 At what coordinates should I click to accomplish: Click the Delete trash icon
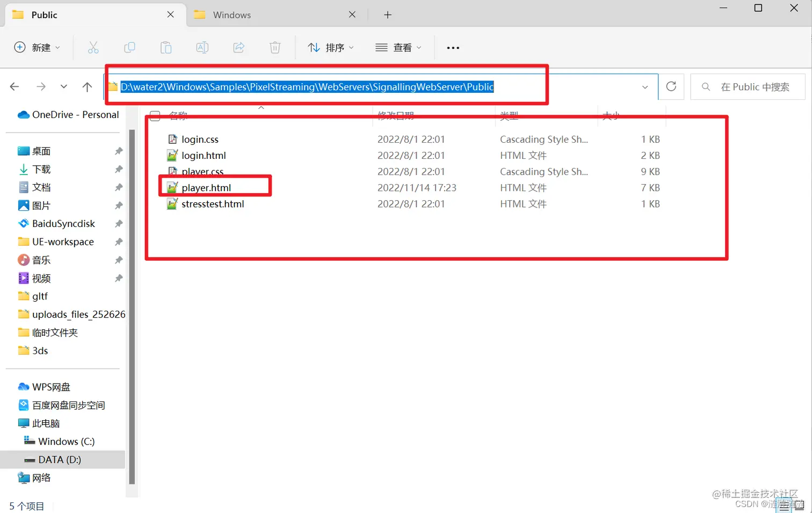click(275, 47)
